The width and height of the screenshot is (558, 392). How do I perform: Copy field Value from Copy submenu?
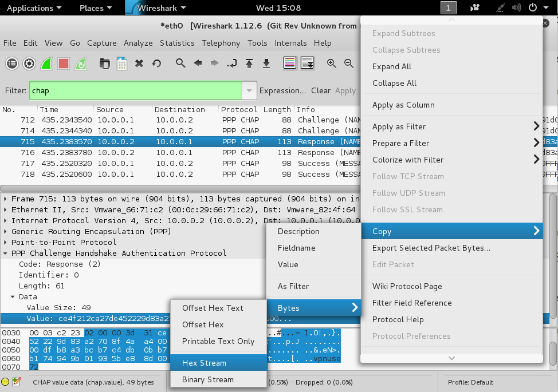314,264
